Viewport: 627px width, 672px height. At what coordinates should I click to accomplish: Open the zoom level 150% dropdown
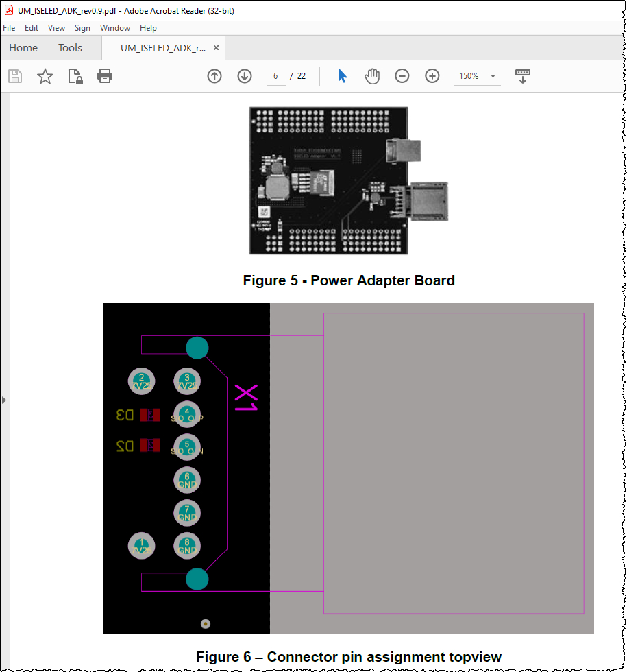point(477,76)
